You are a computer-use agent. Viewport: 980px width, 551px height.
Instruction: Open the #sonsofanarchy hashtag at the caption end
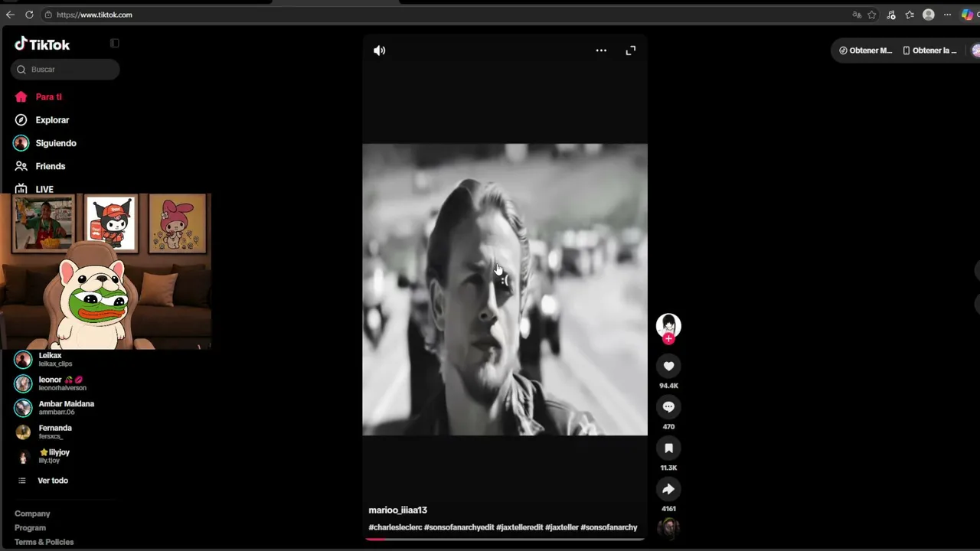(x=609, y=527)
